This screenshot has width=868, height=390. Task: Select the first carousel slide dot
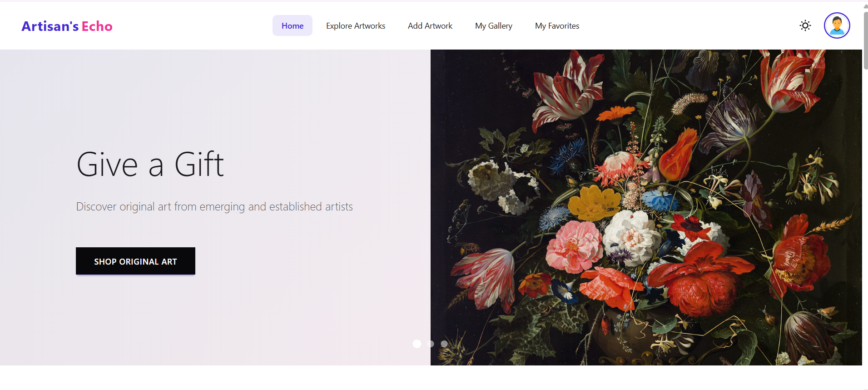coord(417,344)
